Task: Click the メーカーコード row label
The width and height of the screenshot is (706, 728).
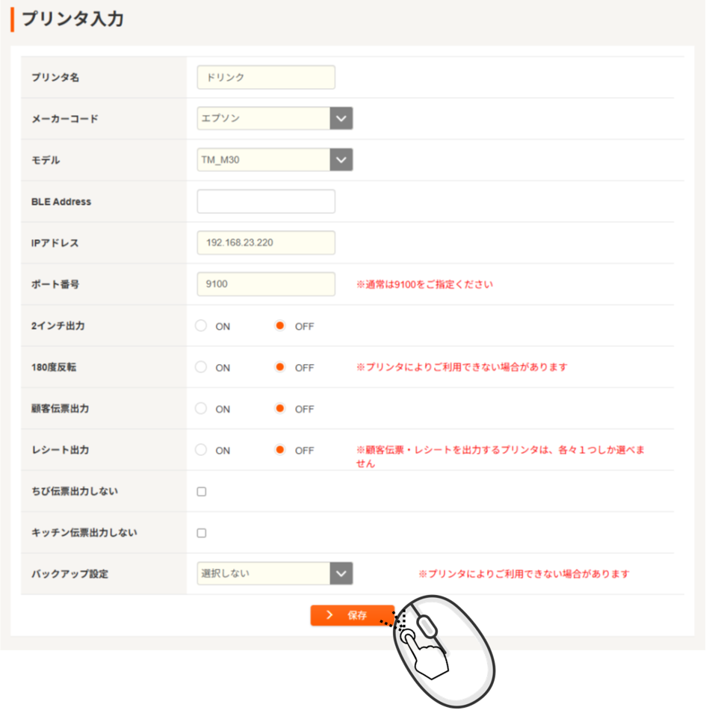Action: (65, 119)
